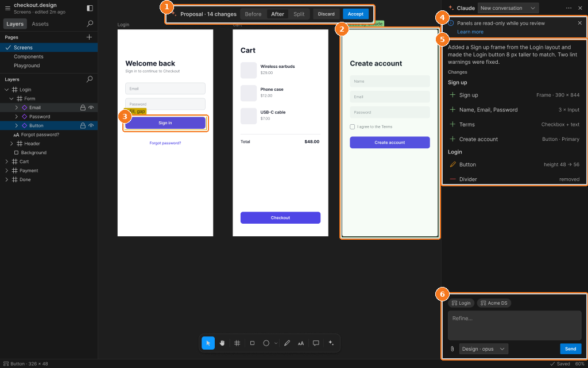
Task: Search layers using the Layers section magnifier
Action: click(90, 79)
